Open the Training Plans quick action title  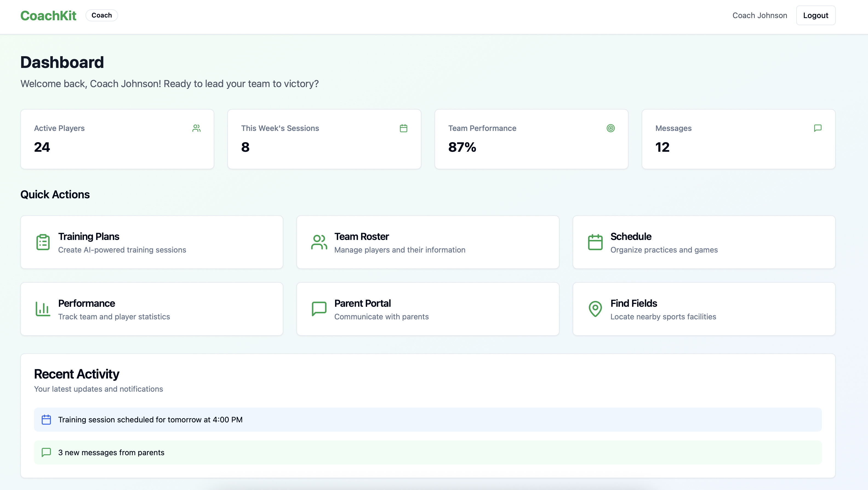[88, 236]
